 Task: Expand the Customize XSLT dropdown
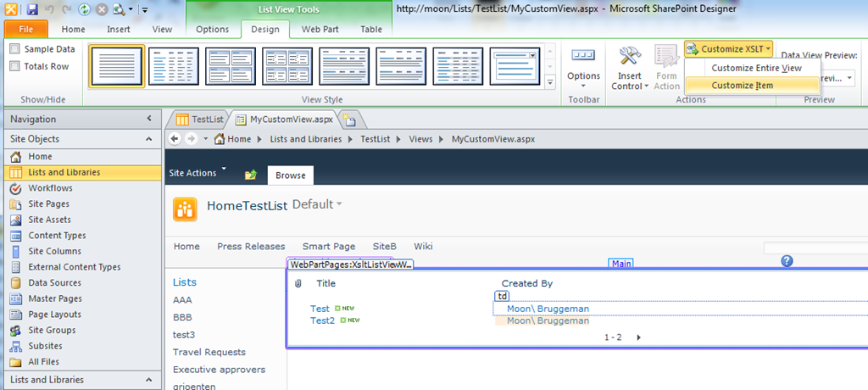coord(729,49)
